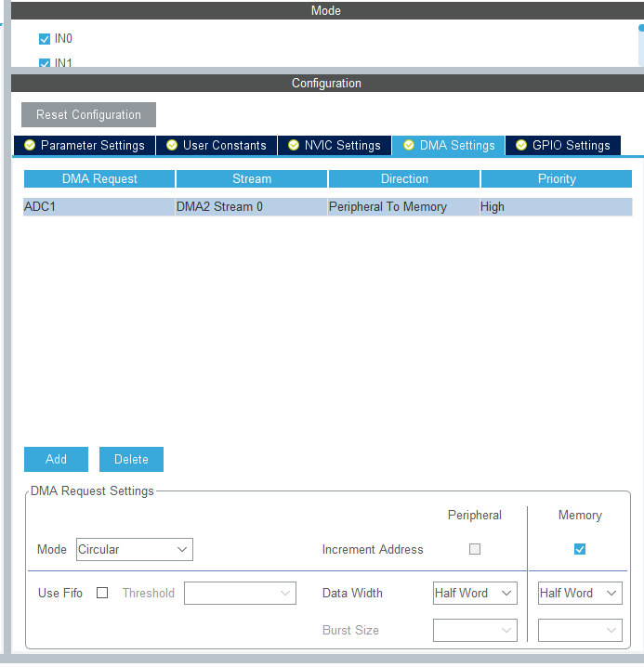Click the status icon on DMA Settings tab
The width and height of the screenshot is (644, 667).
point(409,145)
